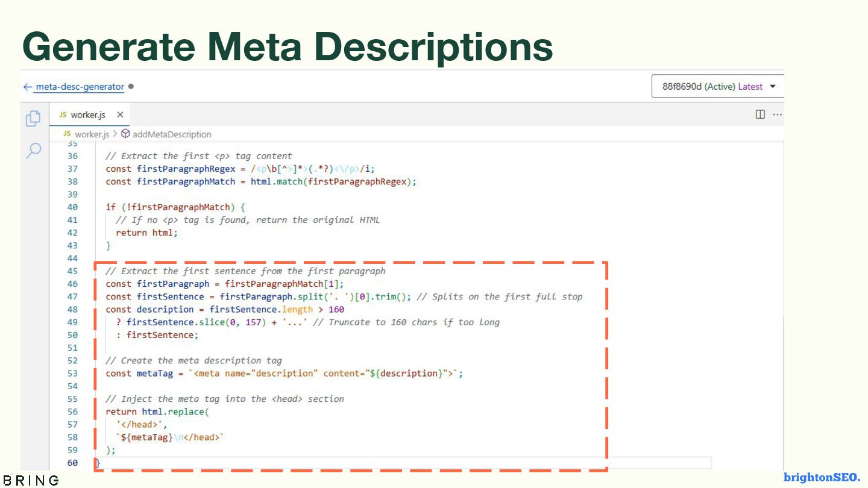Click the split editor icon

760,114
